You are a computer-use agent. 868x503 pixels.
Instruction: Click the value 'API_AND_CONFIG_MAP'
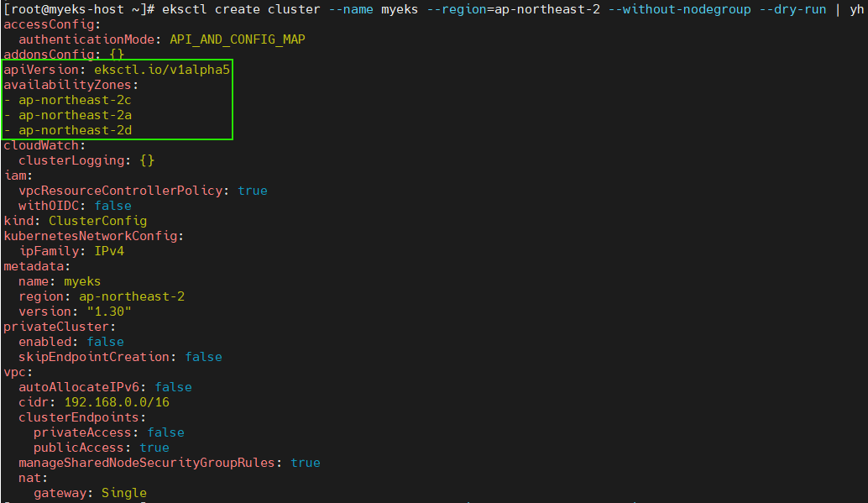238,39
